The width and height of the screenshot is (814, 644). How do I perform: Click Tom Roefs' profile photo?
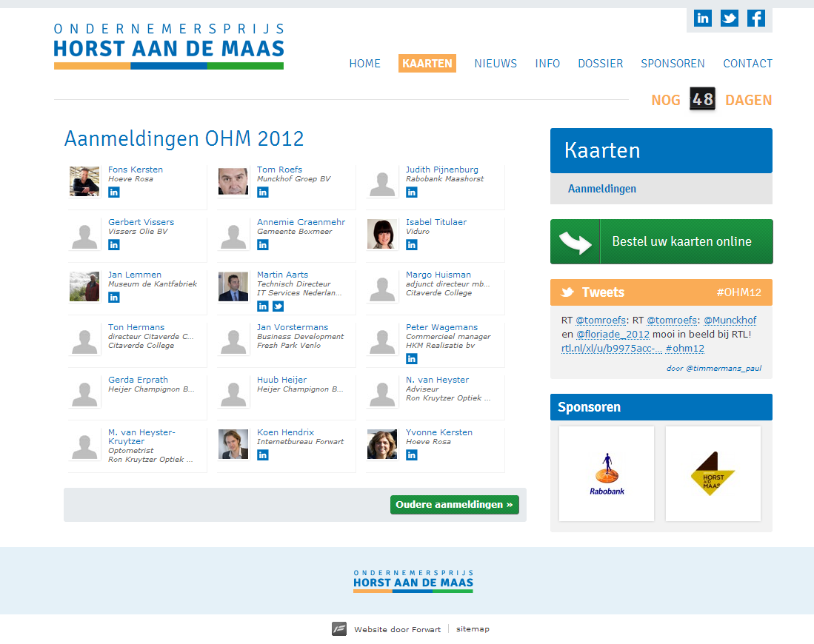coord(233,181)
